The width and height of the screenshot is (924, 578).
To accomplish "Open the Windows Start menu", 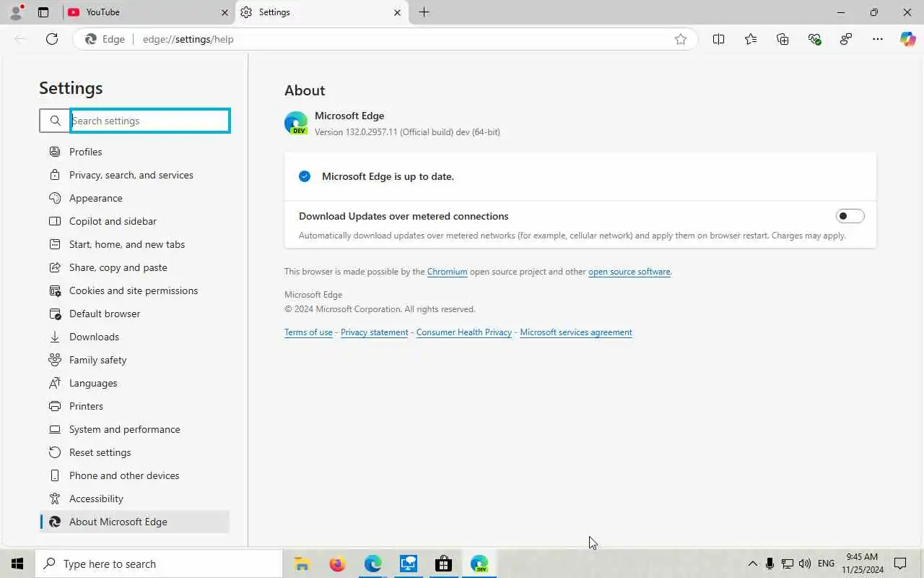I will (x=17, y=564).
